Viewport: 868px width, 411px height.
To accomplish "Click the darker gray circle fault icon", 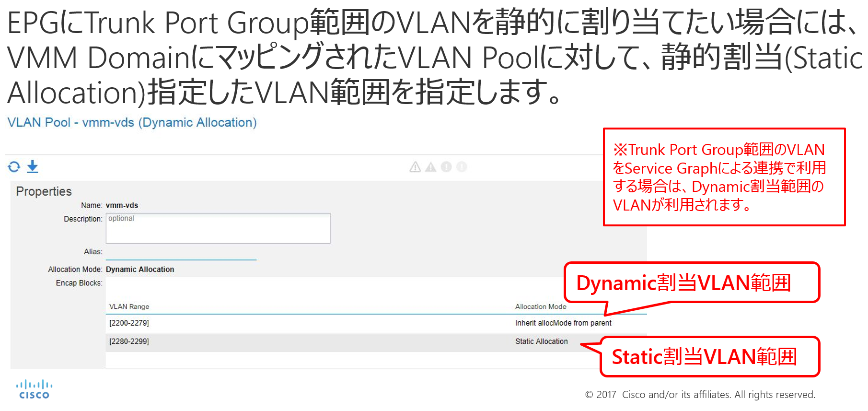I will [x=446, y=167].
